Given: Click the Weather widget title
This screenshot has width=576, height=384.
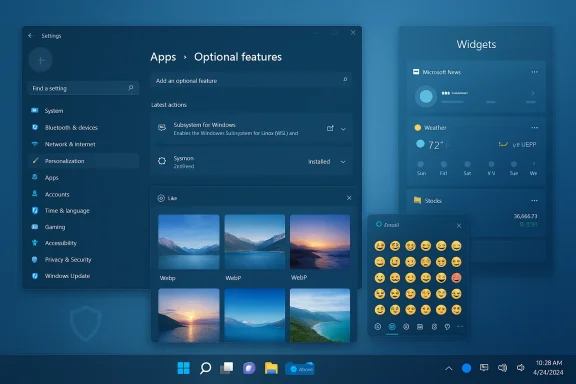Looking at the screenshot, I should pos(435,128).
